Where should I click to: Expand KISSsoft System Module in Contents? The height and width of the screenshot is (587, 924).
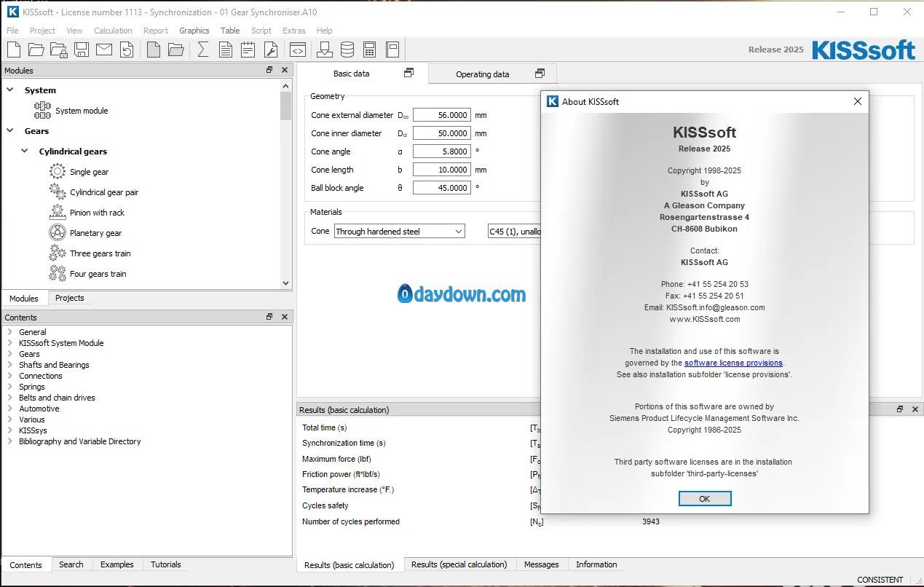click(x=10, y=343)
